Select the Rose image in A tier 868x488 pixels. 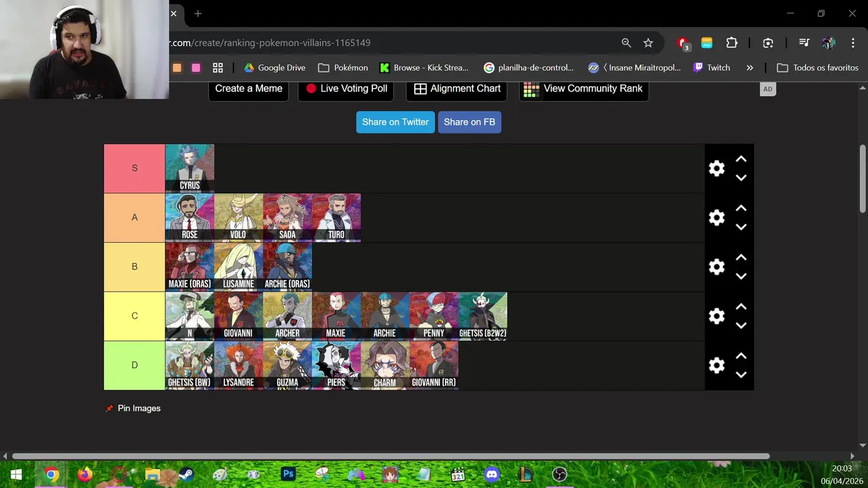click(x=190, y=218)
